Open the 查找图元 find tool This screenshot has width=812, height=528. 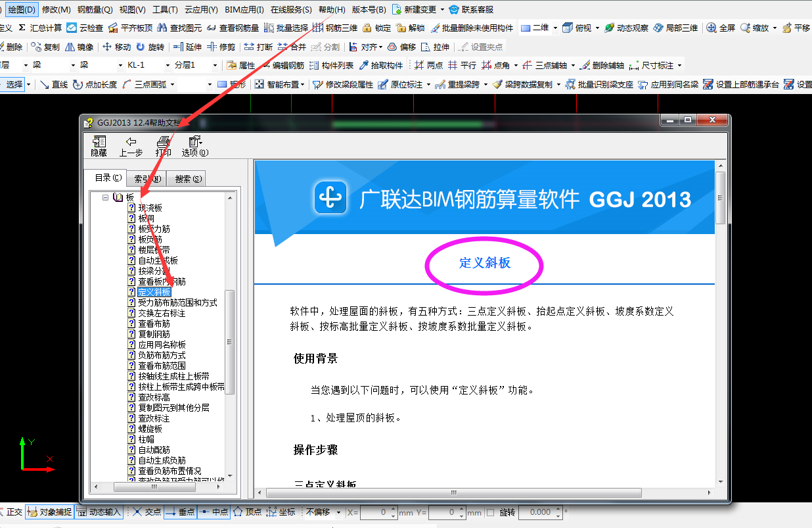click(x=179, y=28)
